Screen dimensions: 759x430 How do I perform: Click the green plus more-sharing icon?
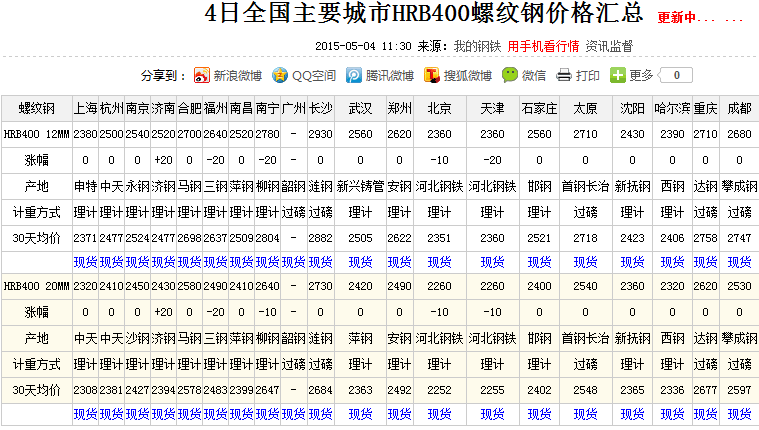618,76
